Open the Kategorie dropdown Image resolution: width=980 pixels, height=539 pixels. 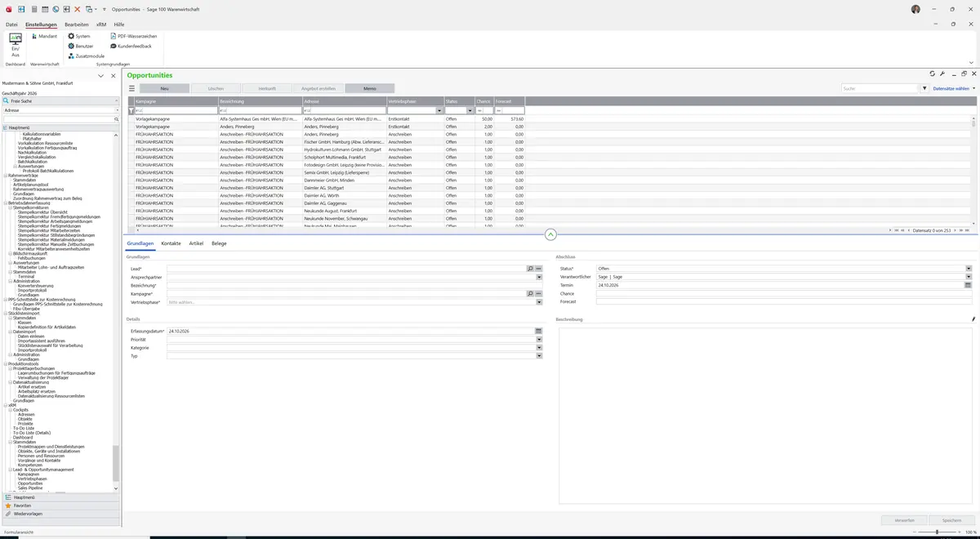click(539, 348)
